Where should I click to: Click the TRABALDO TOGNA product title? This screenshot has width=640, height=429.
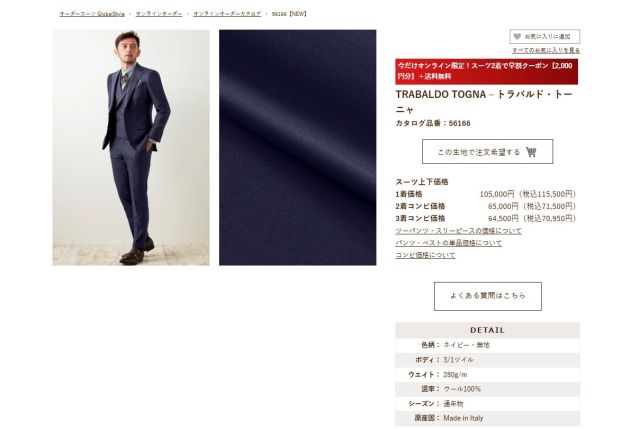[x=484, y=101]
